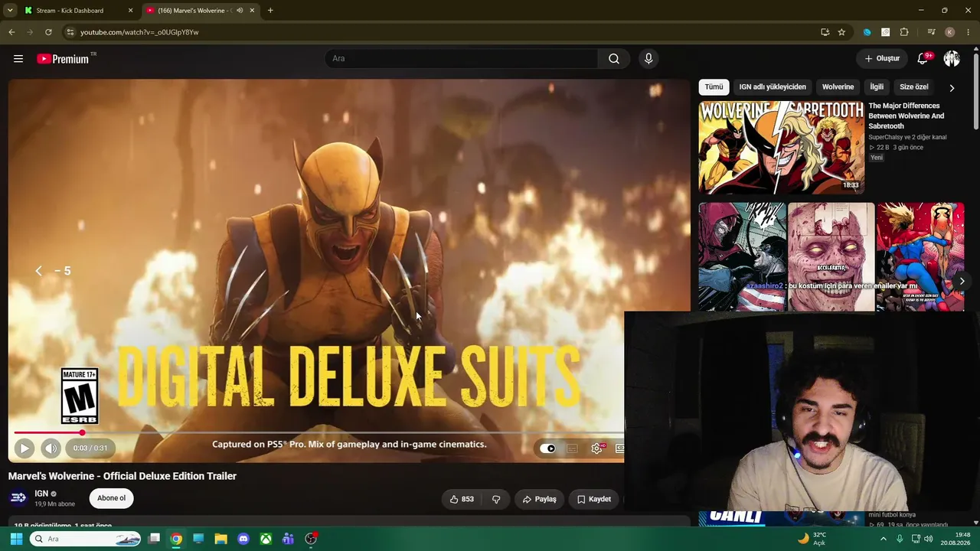The width and height of the screenshot is (980, 551).
Task: Open the IGN channel avatar
Action: point(18,498)
